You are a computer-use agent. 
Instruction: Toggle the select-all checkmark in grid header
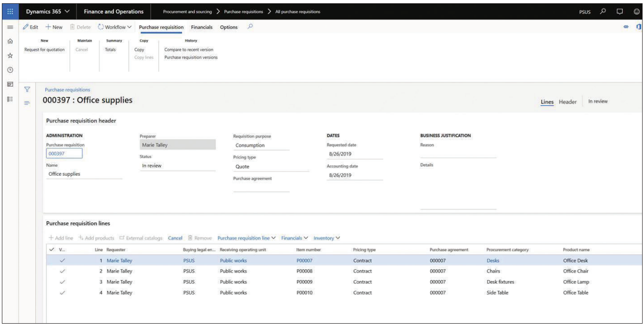click(x=52, y=250)
